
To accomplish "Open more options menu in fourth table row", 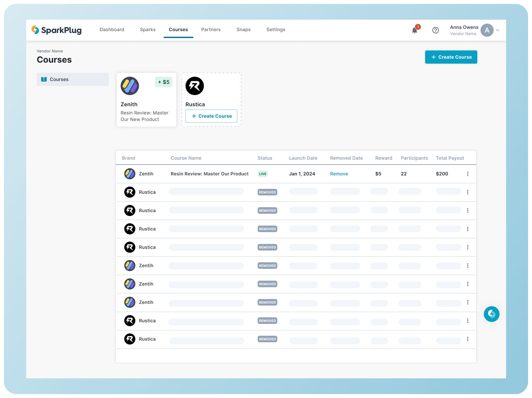I will pyautogui.click(x=468, y=229).
